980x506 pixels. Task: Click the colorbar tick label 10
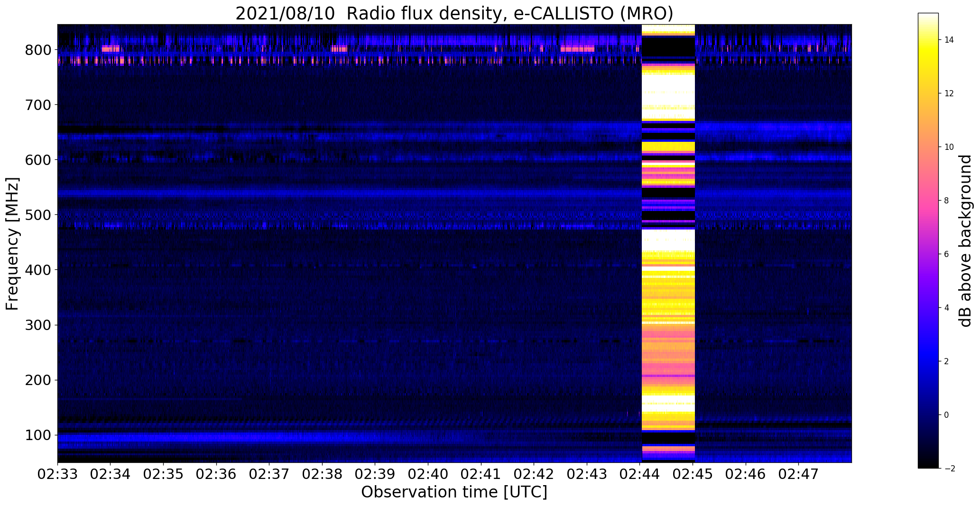pyautogui.click(x=949, y=147)
